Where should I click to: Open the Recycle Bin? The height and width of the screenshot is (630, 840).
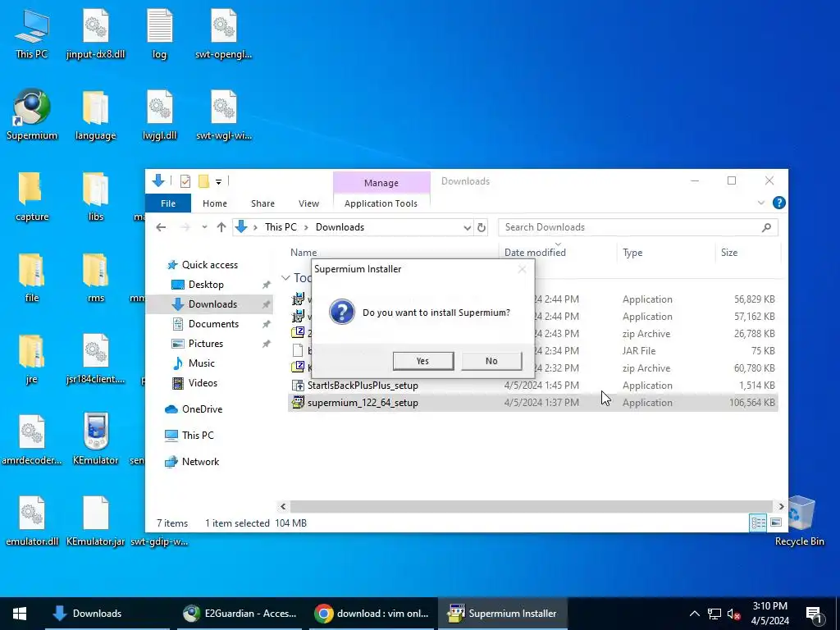tap(799, 521)
